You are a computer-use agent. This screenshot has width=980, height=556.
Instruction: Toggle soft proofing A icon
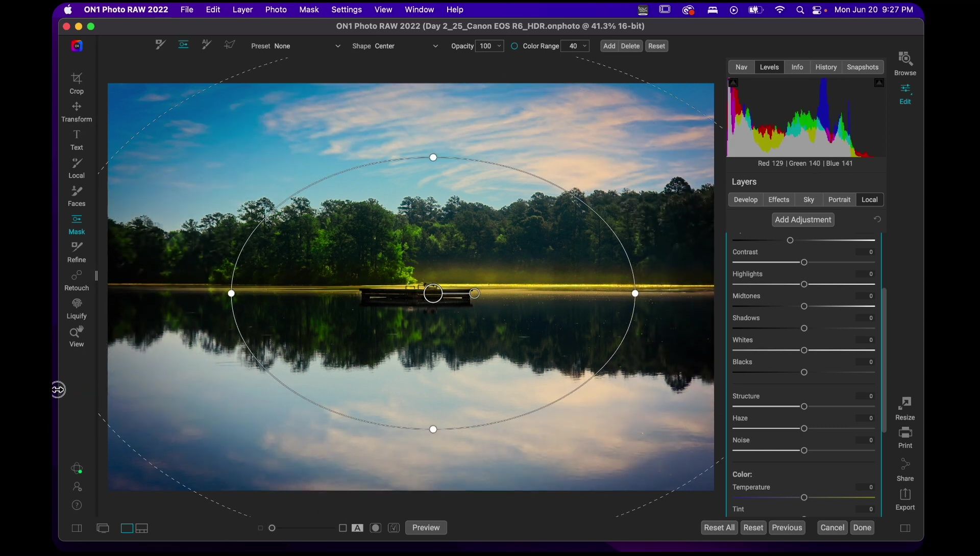click(x=357, y=528)
